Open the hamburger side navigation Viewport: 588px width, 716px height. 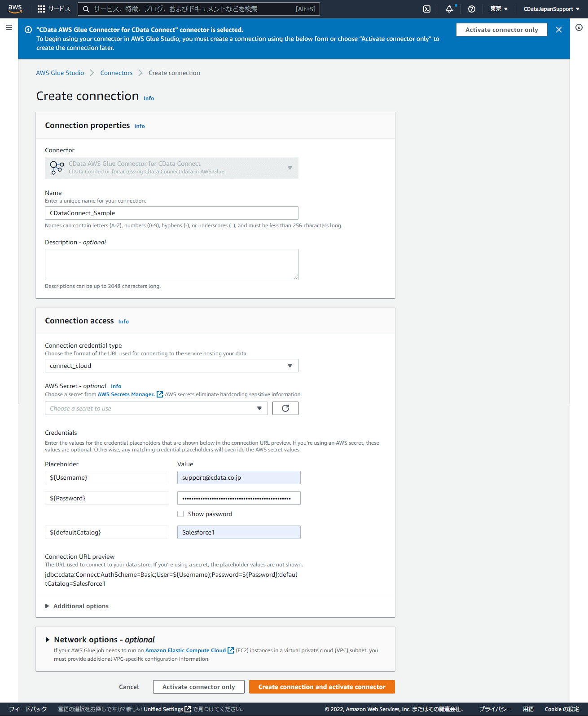click(9, 27)
